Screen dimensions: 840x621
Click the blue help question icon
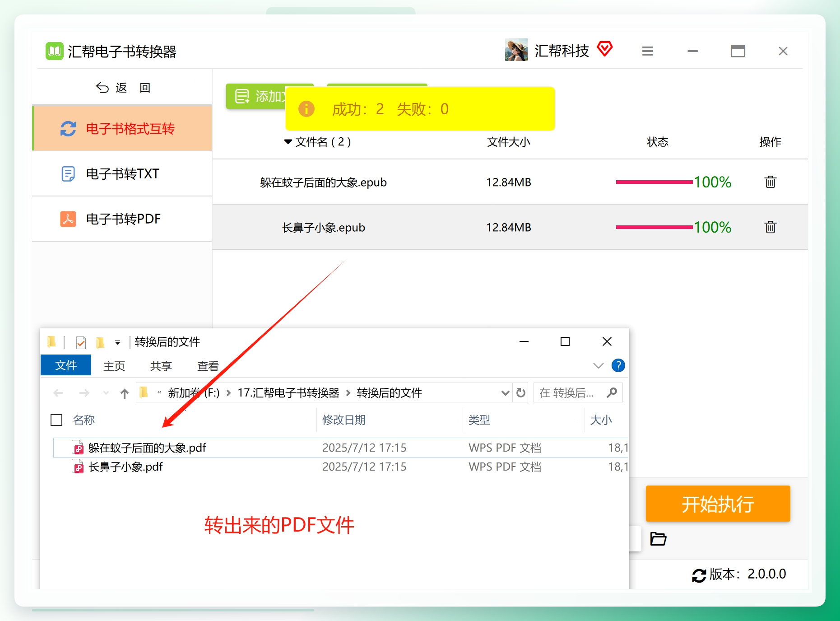(x=618, y=365)
